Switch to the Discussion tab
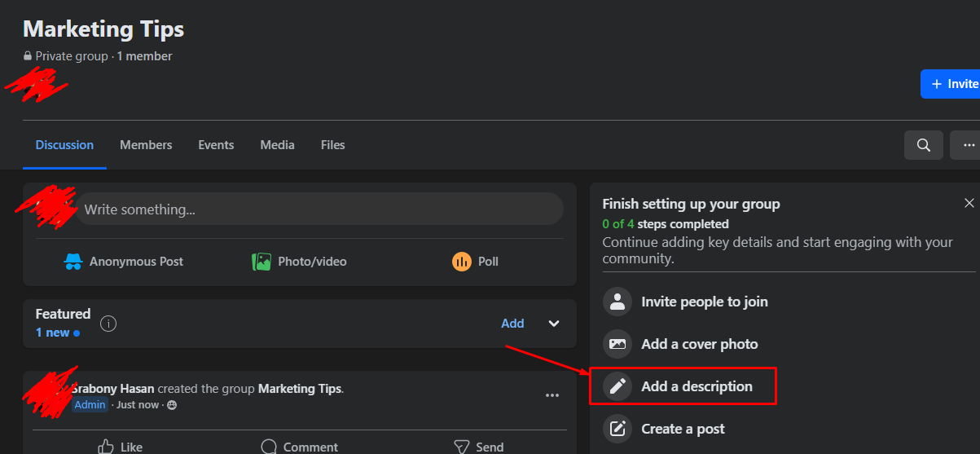This screenshot has width=980, height=454. click(x=64, y=145)
